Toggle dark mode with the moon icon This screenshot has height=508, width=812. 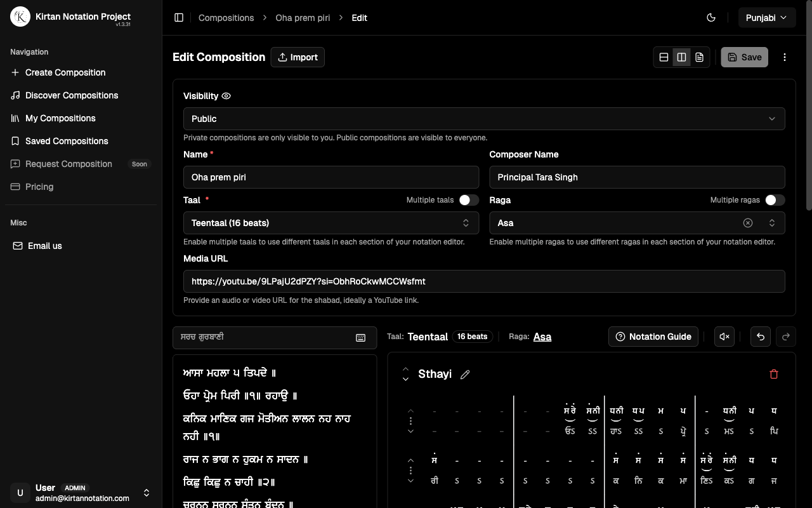point(711,17)
